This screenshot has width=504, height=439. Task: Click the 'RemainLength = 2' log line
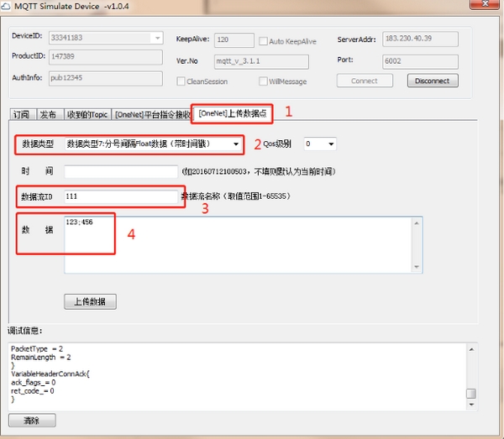(41, 357)
